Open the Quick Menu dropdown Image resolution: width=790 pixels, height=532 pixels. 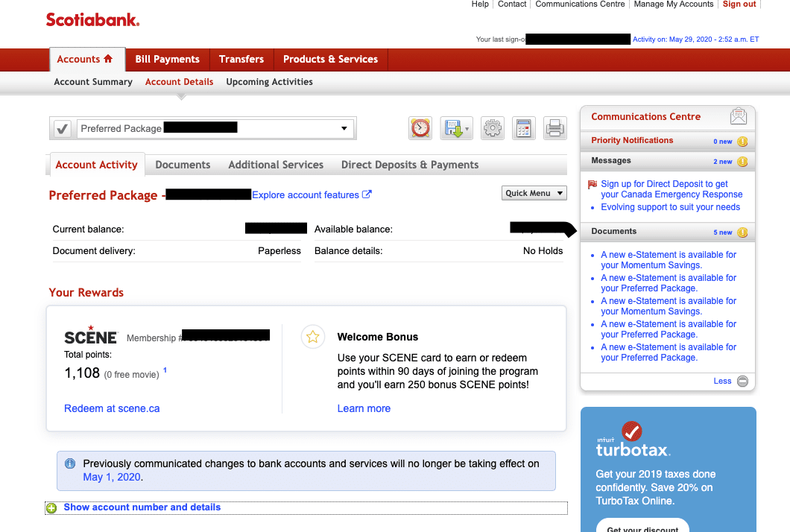point(534,192)
